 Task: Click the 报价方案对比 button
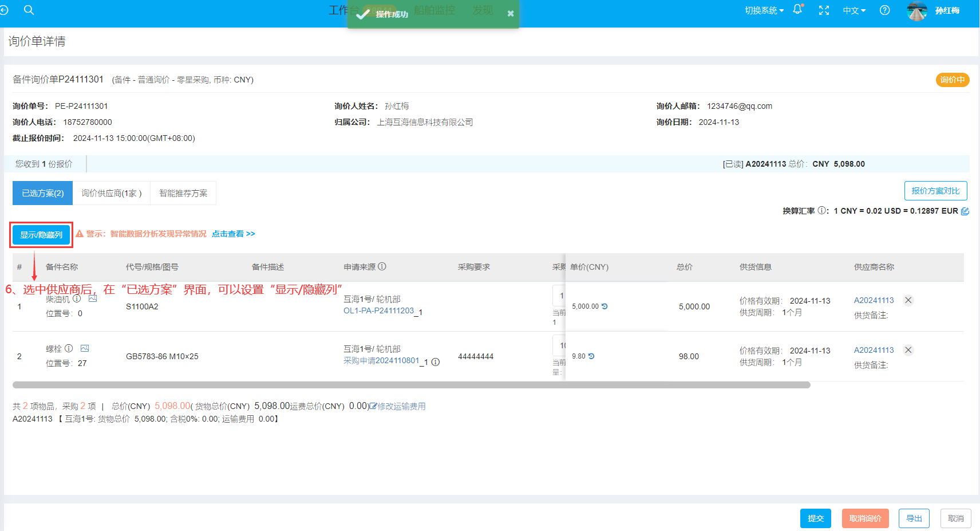pyautogui.click(x=935, y=191)
